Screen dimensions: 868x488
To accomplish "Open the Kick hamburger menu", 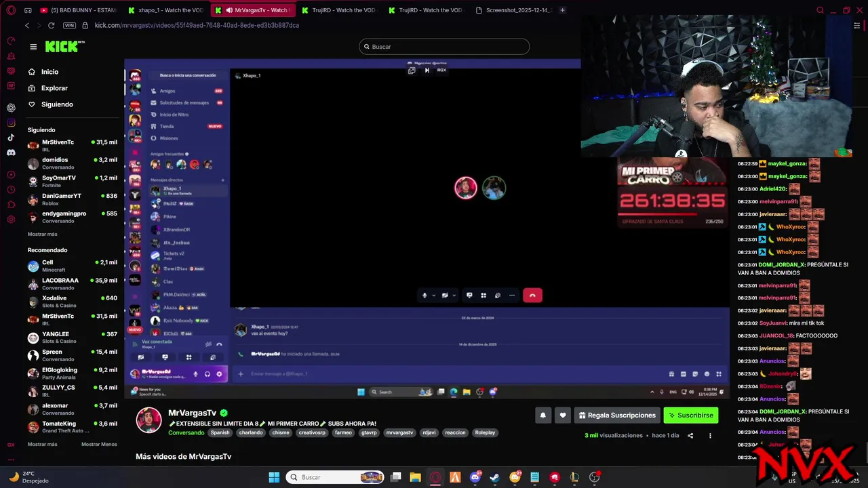I will click(33, 47).
